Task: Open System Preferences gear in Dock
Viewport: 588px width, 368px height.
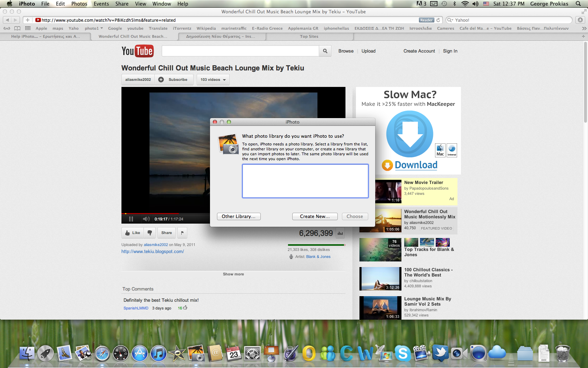Action: click(252, 353)
